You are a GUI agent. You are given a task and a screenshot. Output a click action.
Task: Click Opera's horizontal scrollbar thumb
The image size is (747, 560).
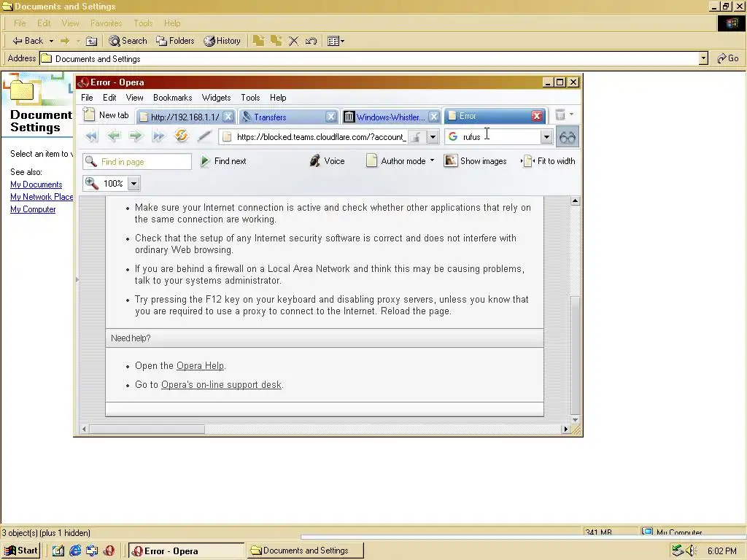tap(147, 429)
